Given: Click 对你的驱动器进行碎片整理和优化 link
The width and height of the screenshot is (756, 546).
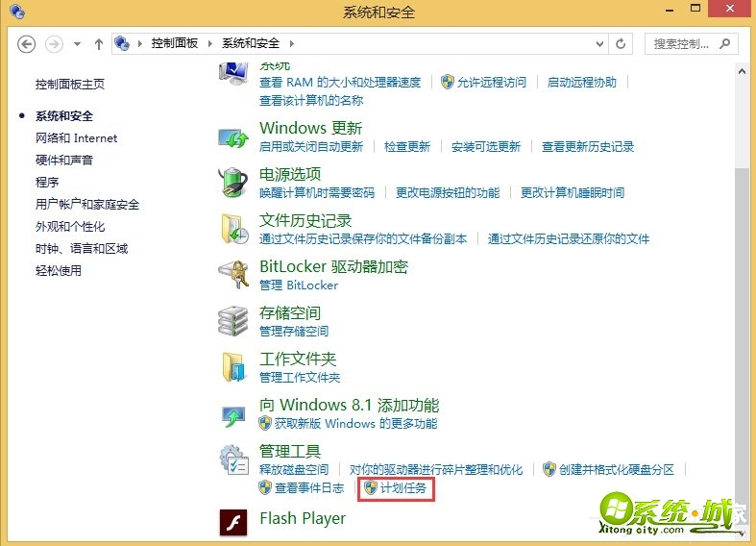Looking at the screenshot, I should 436,469.
